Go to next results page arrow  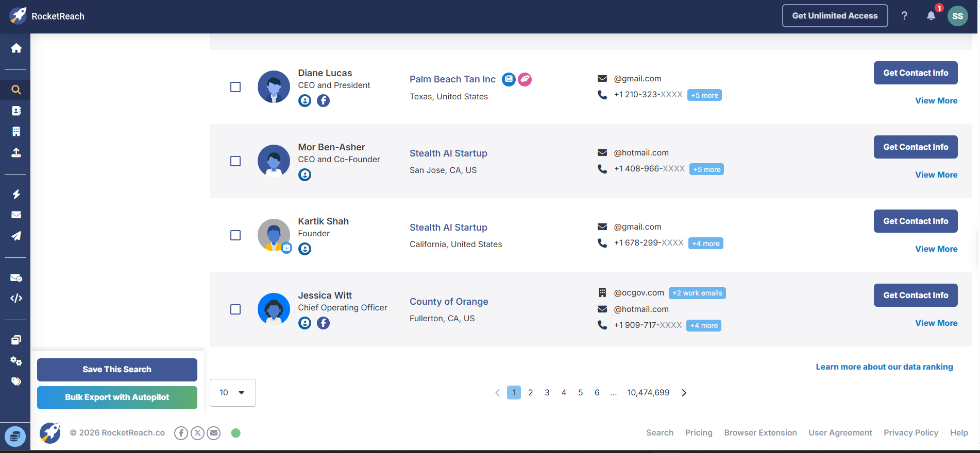click(x=684, y=393)
